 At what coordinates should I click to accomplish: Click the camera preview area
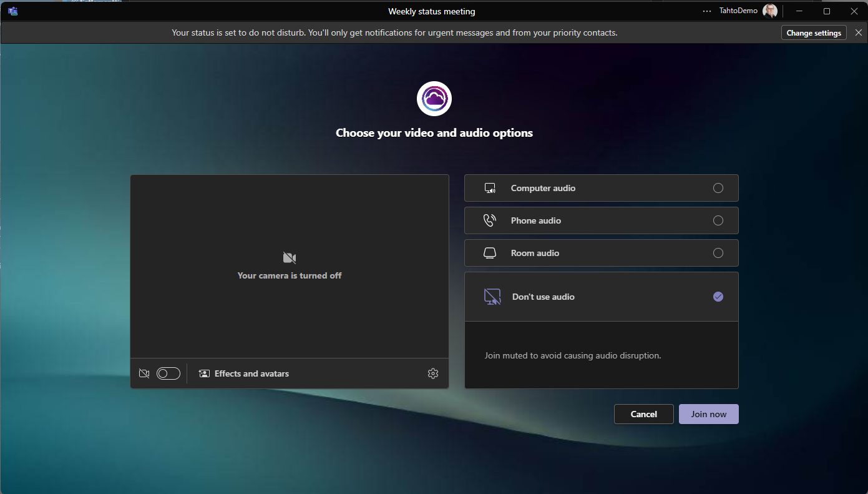coord(290,265)
